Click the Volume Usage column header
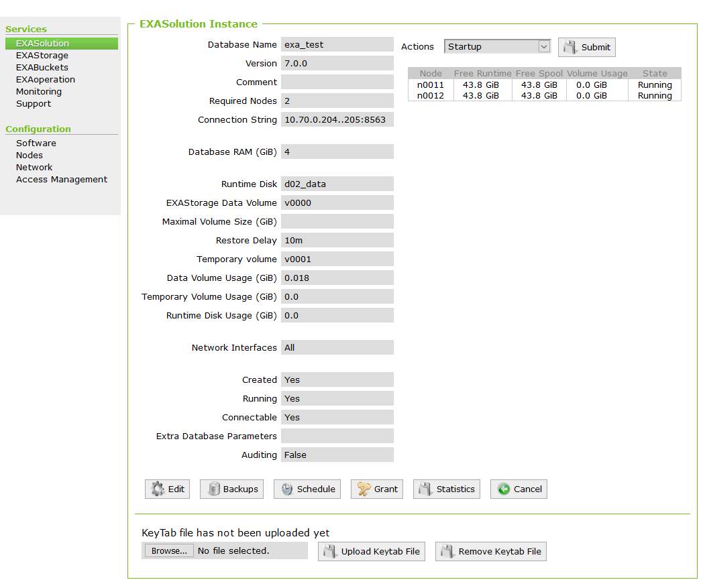Image resolution: width=703 pixels, height=588 pixels. pos(597,74)
